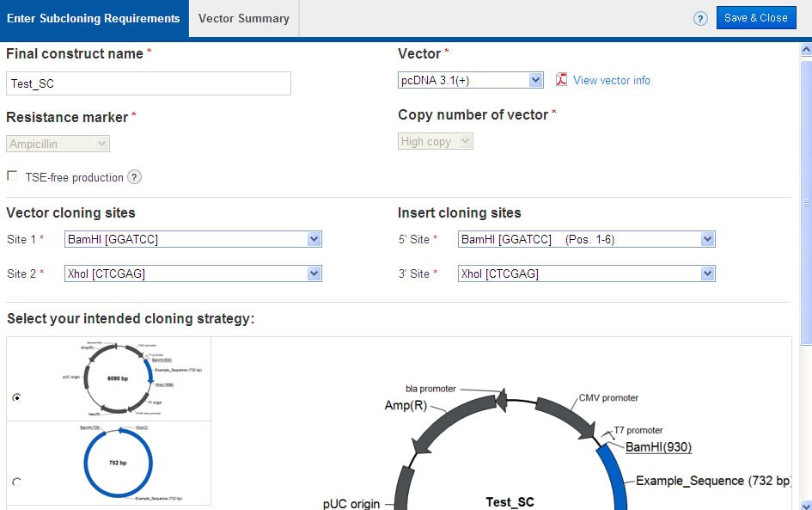Switch to the Vector Summary tab

243,18
